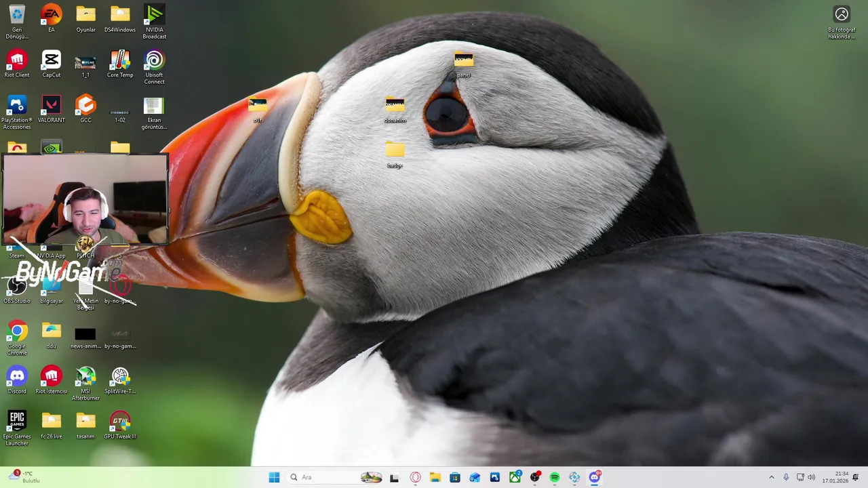This screenshot has width=868, height=488.
Task: Open the Windows Start menu
Action: pyautogui.click(x=274, y=477)
